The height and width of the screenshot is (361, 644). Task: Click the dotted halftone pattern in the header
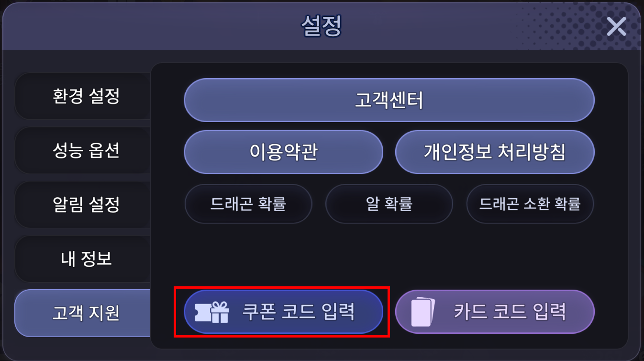coord(560,29)
